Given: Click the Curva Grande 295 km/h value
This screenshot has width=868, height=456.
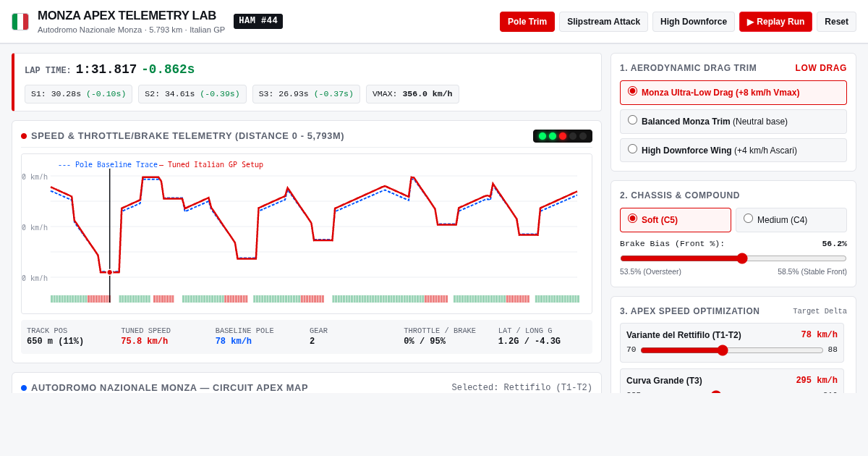Looking at the screenshot, I should (x=817, y=381).
